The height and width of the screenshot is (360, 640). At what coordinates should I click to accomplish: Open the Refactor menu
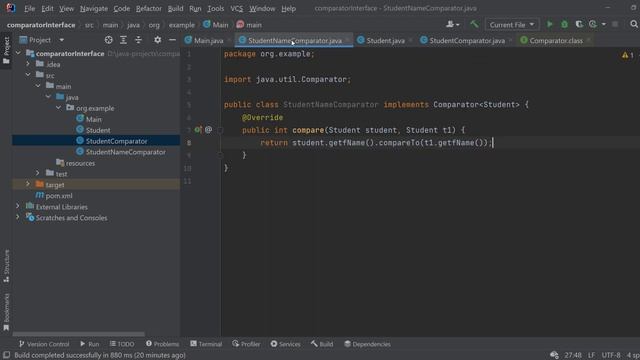(149, 8)
